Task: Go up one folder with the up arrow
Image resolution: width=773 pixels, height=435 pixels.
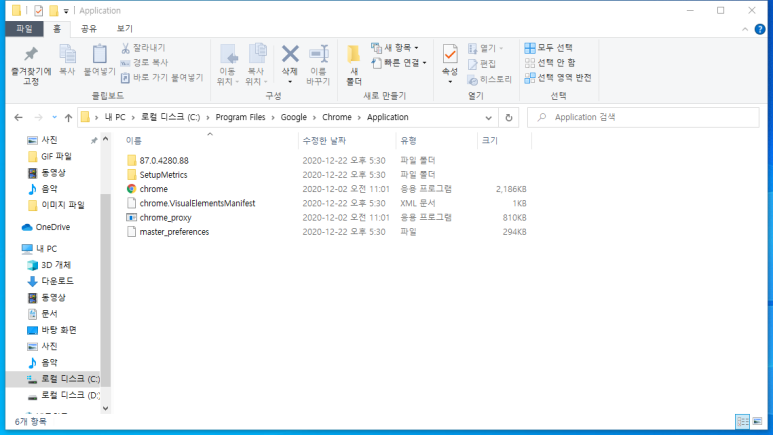Action: 68,117
